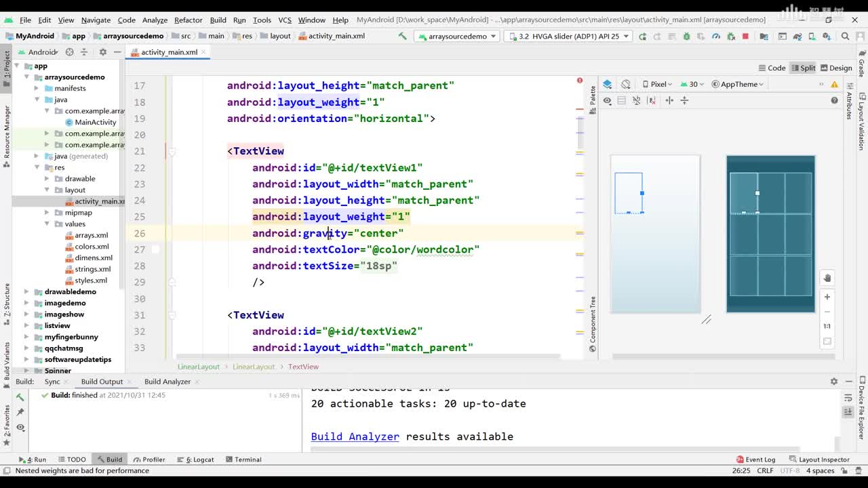The height and width of the screenshot is (488, 868).
Task: Expand the manifests folder
Action: 37,88
